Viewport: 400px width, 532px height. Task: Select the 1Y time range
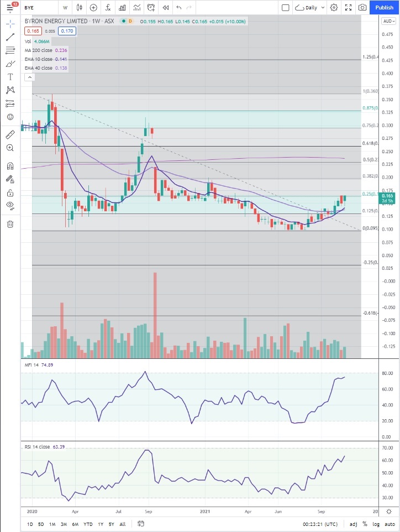pos(101,524)
